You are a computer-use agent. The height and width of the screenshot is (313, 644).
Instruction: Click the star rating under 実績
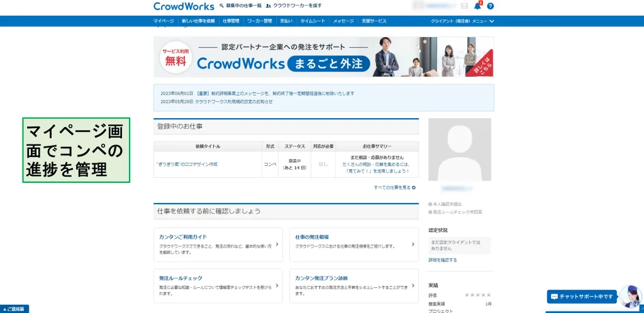[478, 295]
